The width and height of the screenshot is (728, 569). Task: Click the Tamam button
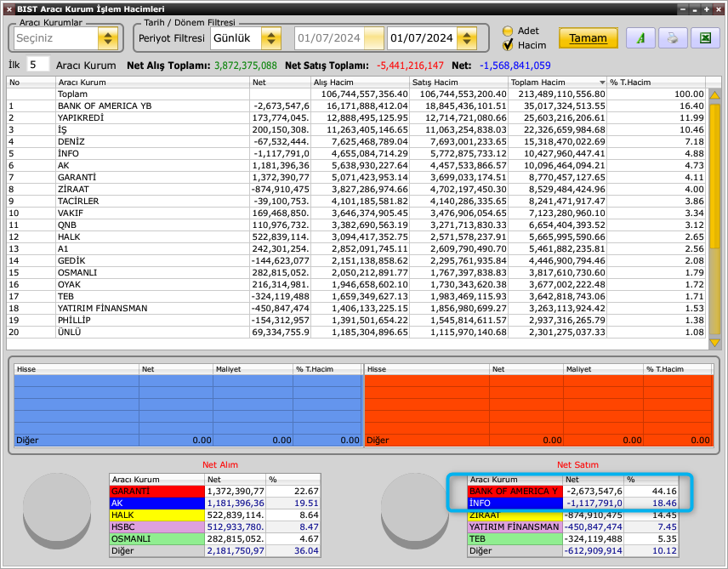pyautogui.click(x=589, y=38)
